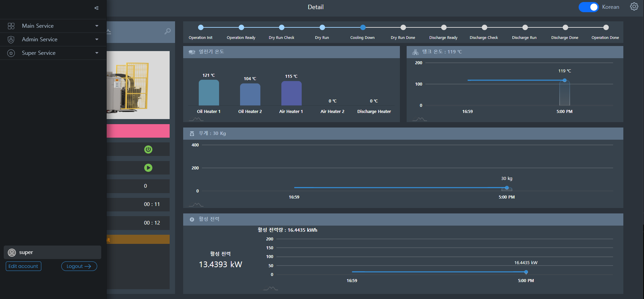Toggle the Korean language switch
The height and width of the screenshot is (299, 644).
(x=588, y=7)
